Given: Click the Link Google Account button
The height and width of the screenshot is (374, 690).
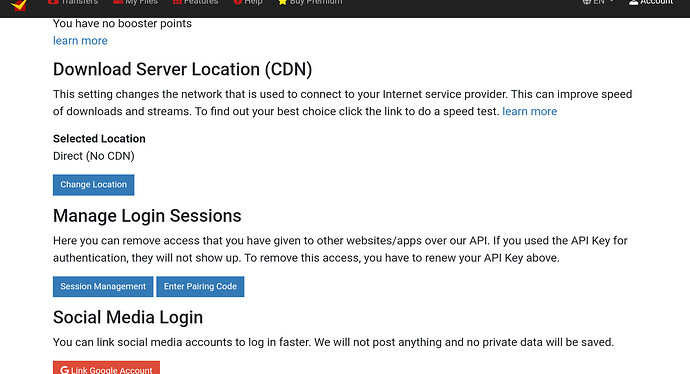Looking at the screenshot, I should [x=106, y=368].
